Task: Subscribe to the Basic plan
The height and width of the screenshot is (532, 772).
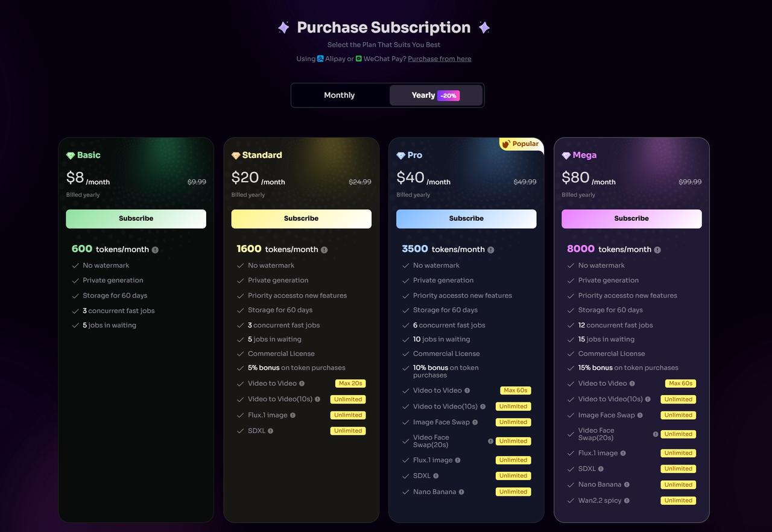Action: [136, 219]
